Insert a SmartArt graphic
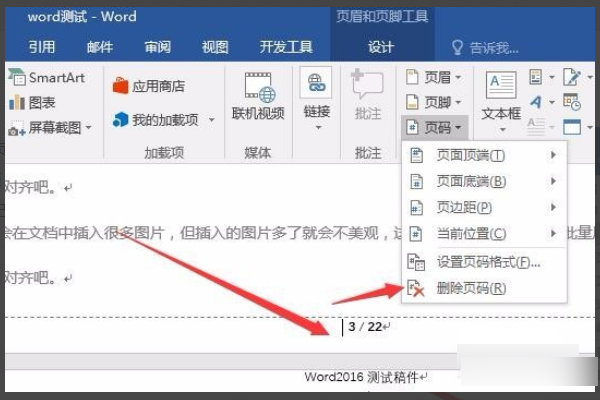 (47, 78)
